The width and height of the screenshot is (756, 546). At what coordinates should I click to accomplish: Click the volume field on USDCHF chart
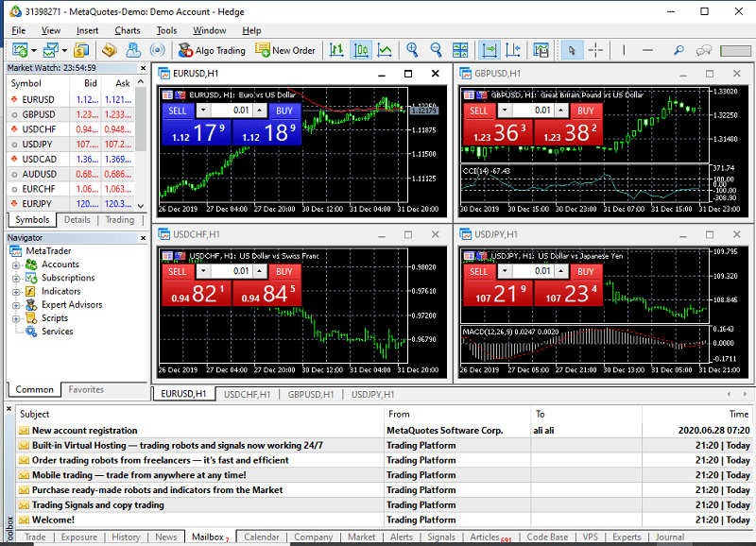point(232,271)
